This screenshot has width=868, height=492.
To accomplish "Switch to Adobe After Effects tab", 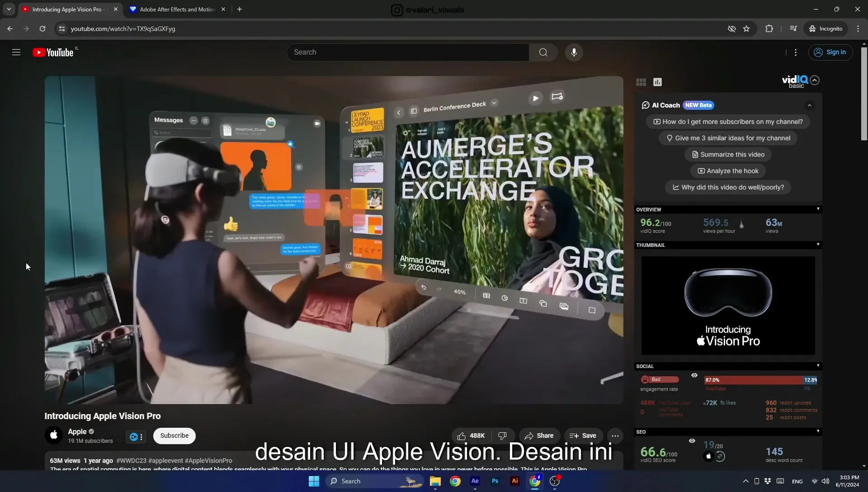I will tap(177, 9).
